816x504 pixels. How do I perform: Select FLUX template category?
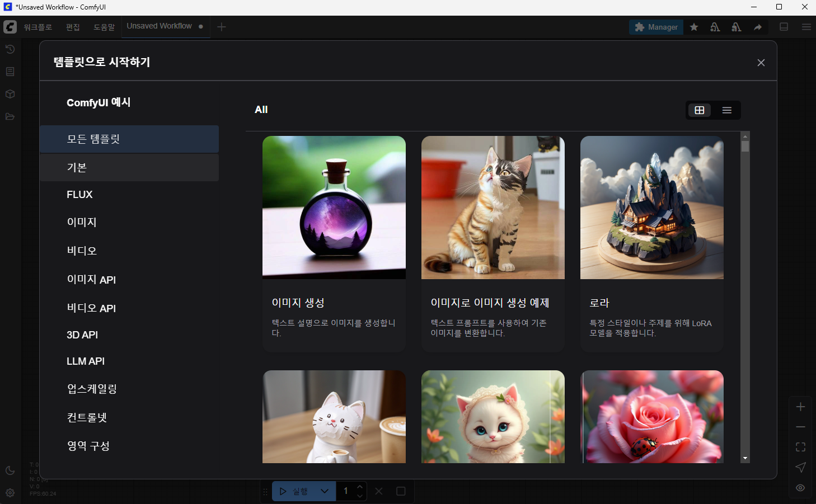click(129, 195)
